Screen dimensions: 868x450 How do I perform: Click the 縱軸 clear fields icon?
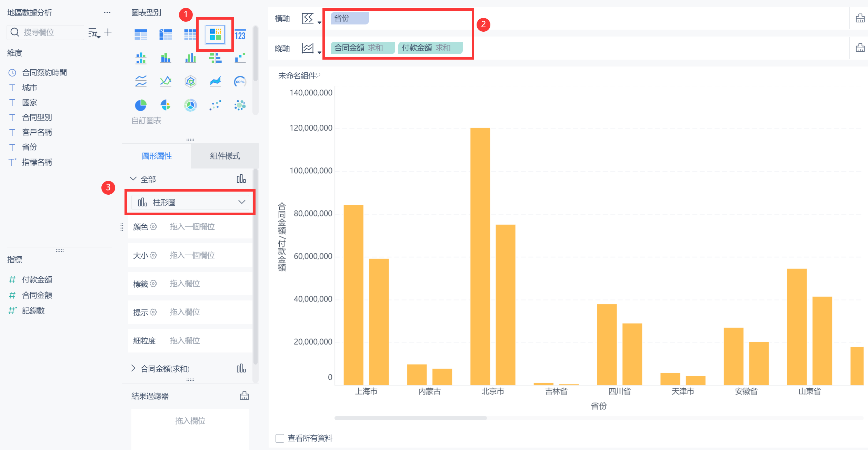pyautogui.click(x=860, y=48)
